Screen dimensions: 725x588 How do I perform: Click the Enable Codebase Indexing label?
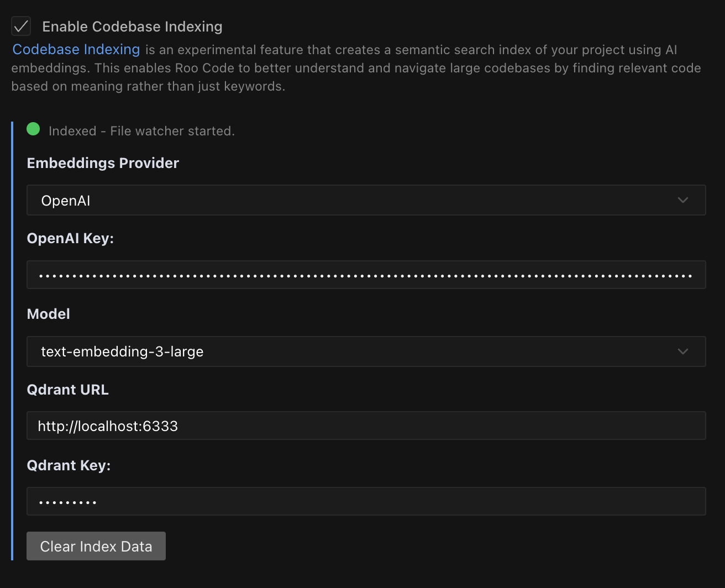click(x=132, y=26)
